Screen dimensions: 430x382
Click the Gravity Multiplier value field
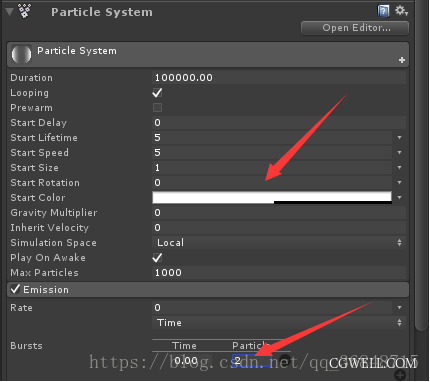[x=279, y=213]
